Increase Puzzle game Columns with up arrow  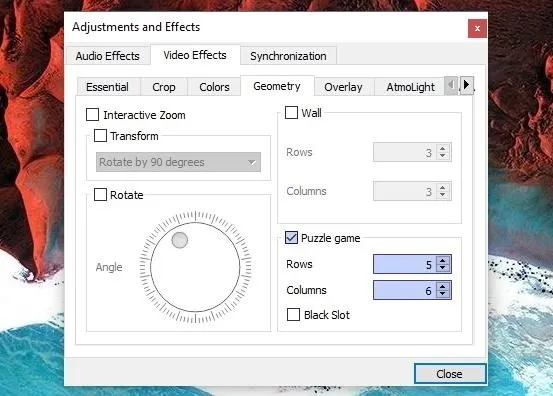[443, 286]
